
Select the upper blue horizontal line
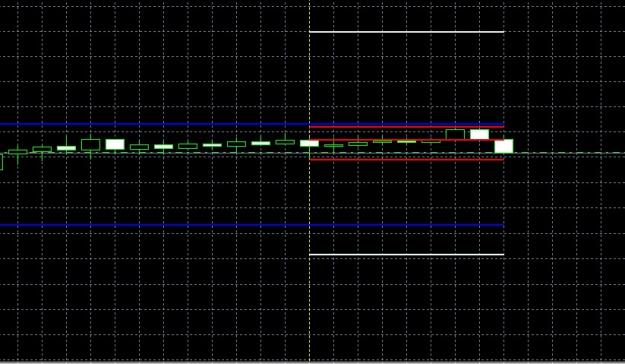(252, 124)
